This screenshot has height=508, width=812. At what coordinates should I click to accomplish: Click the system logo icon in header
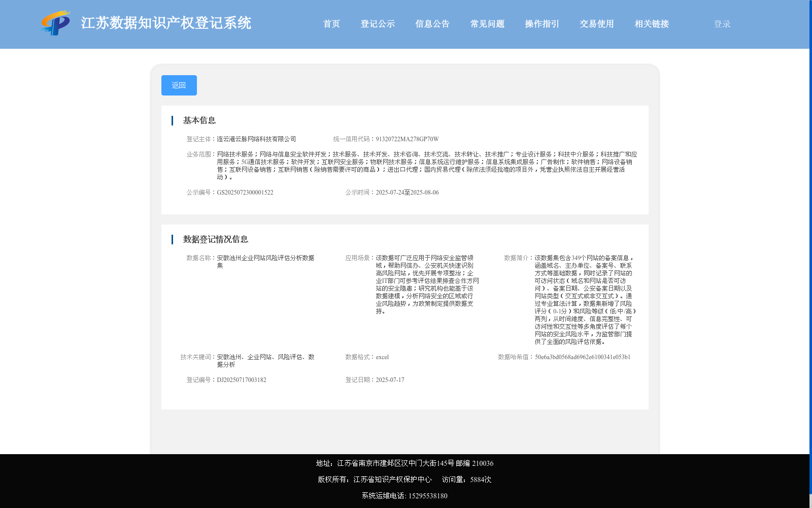(x=56, y=23)
